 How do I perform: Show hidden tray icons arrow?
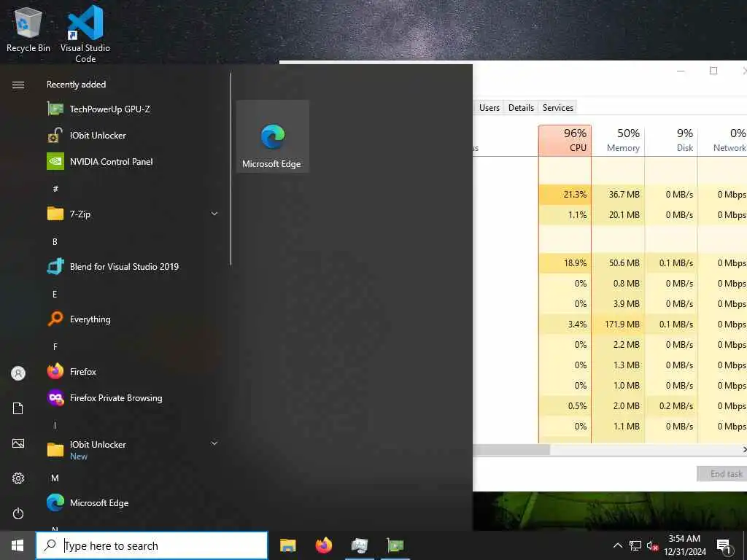(617, 545)
